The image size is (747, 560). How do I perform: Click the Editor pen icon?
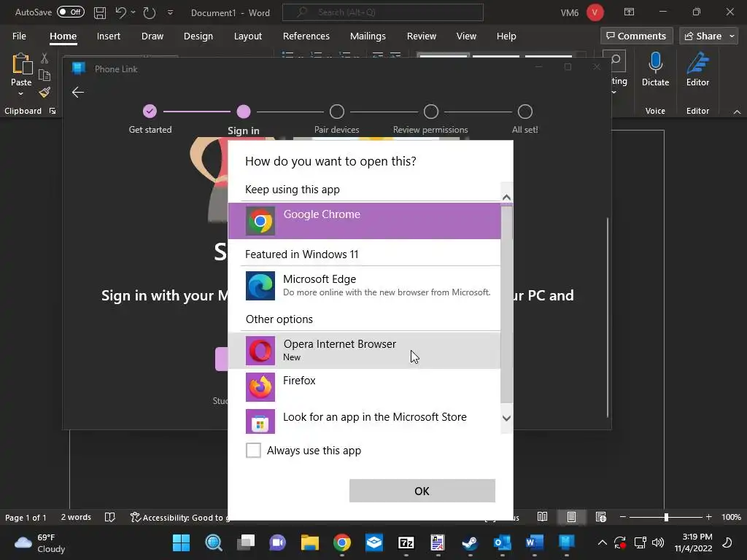coord(697,63)
